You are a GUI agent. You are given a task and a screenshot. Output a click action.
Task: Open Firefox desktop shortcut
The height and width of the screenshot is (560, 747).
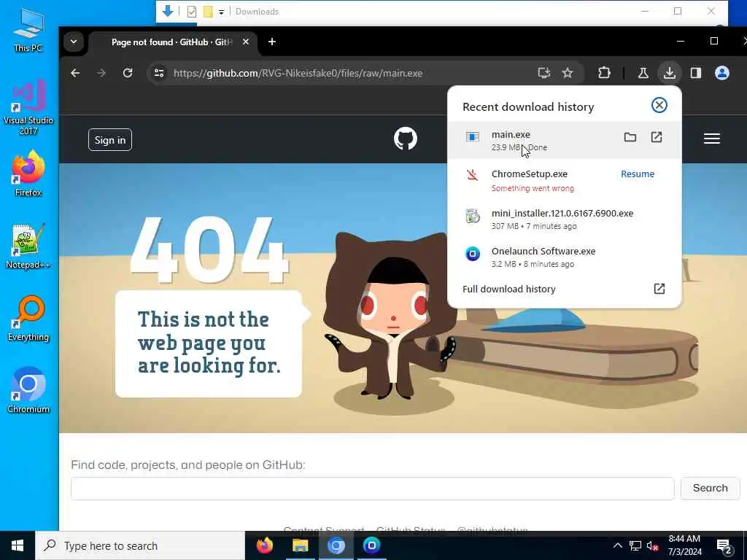click(28, 174)
